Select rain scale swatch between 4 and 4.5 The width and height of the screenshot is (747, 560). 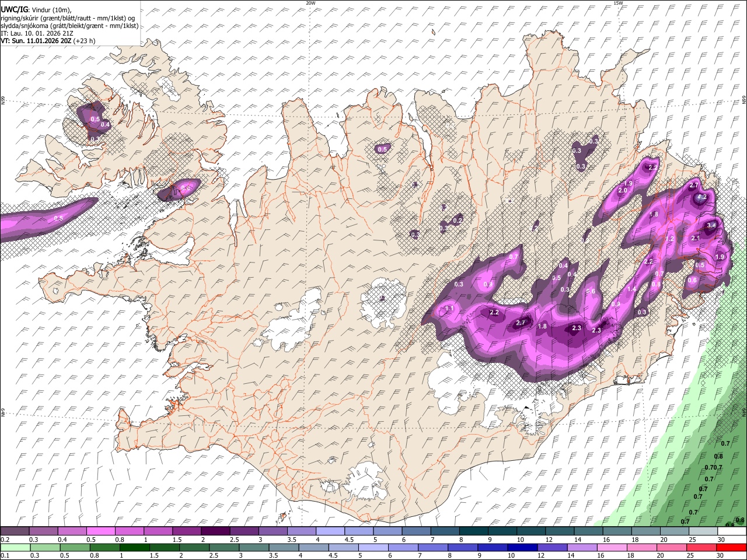coord(313,548)
